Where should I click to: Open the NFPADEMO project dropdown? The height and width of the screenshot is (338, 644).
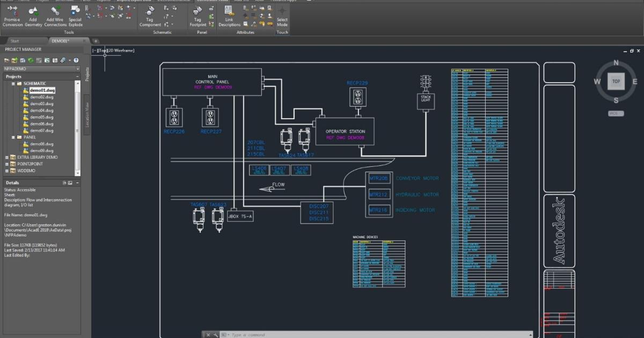point(77,68)
